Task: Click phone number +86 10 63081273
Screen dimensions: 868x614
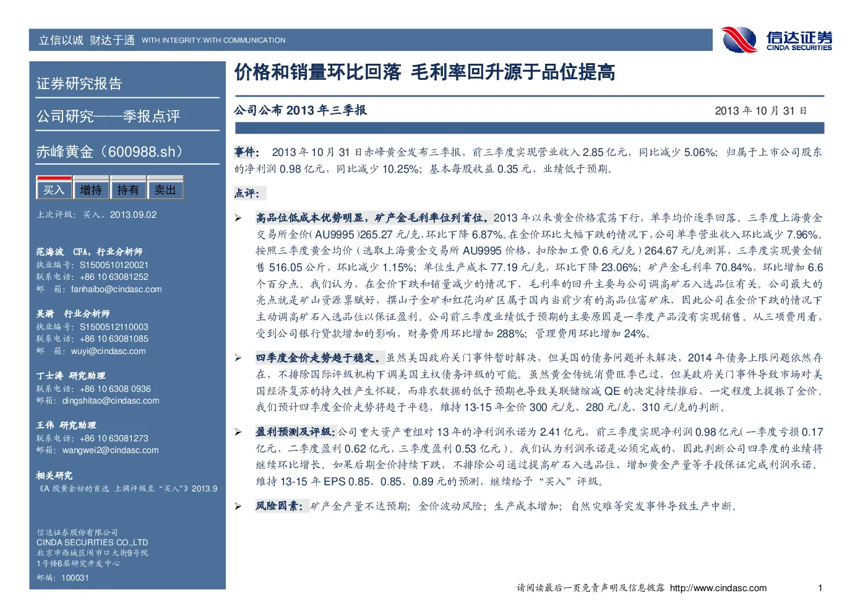Action: [x=114, y=438]
